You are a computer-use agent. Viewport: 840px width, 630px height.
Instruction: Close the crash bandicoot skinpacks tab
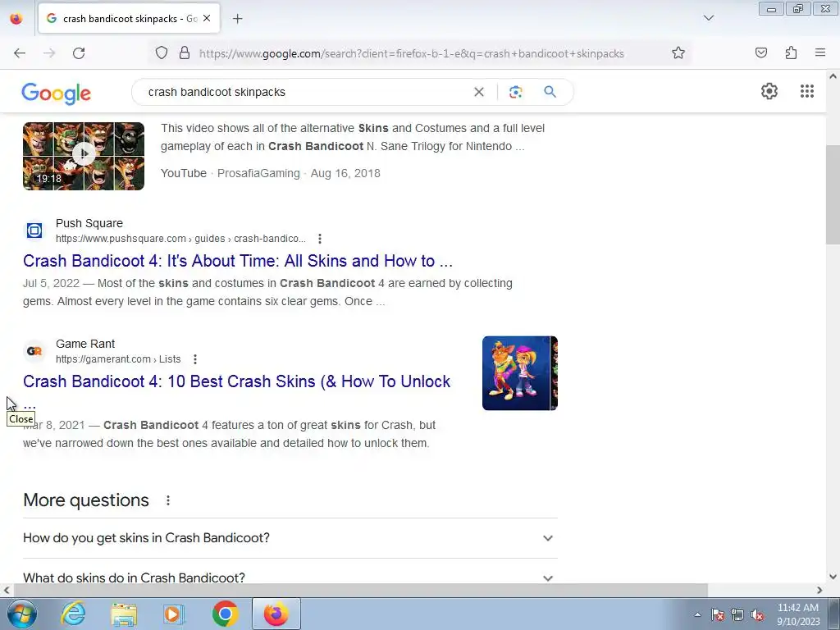[x=207, y=18]
